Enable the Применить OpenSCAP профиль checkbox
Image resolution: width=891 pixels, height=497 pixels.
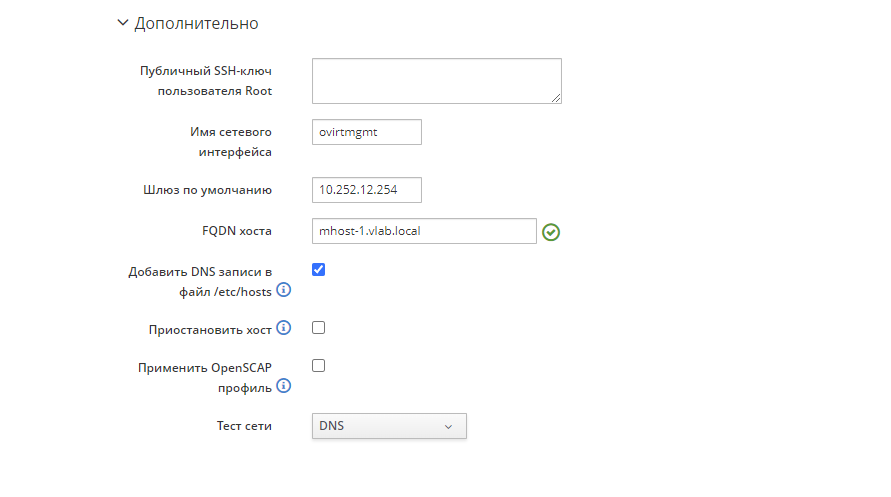(x=318, y=366)
